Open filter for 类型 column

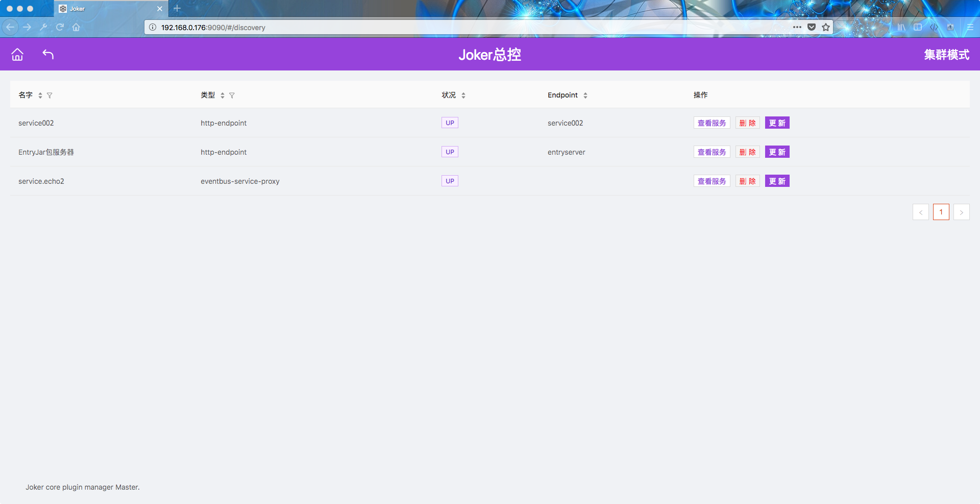(232, 95)
